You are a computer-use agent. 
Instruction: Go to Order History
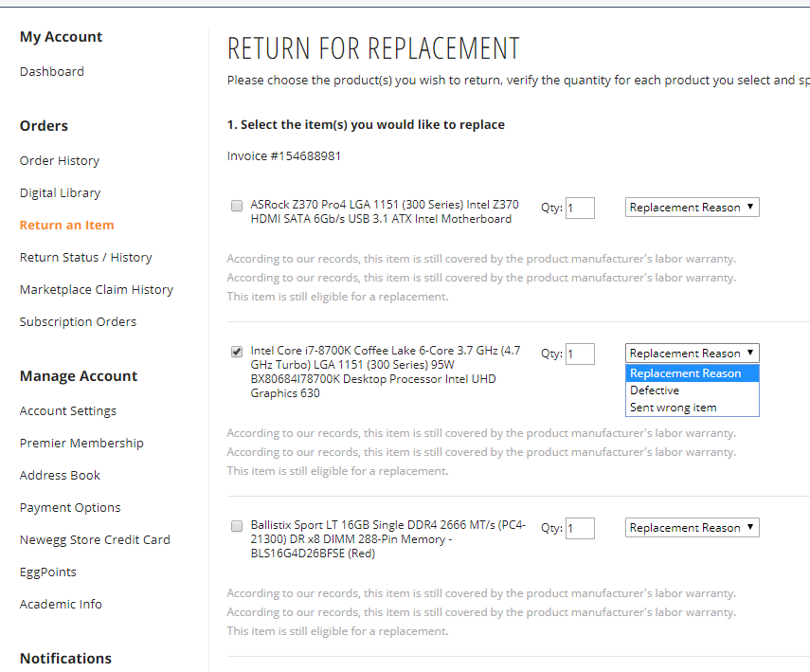pos(60,160)
